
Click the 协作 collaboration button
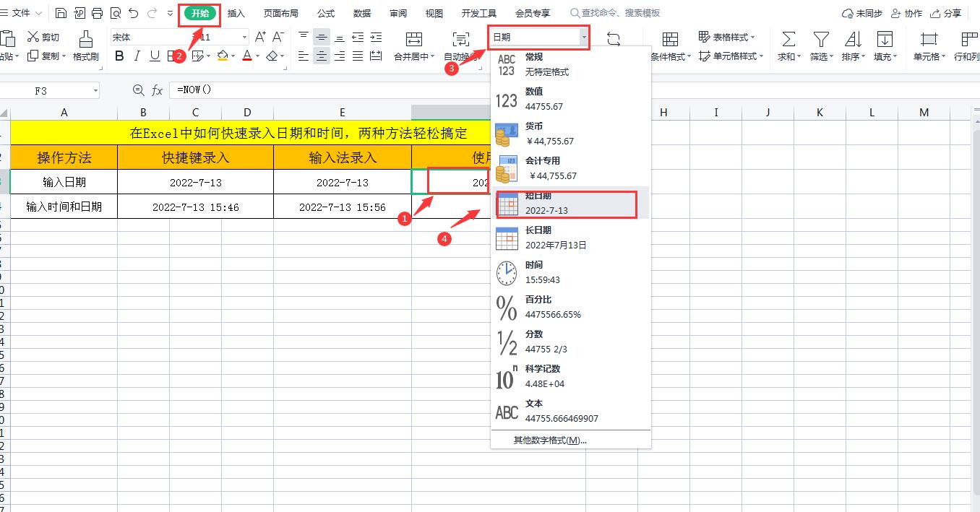click(x=906, y=13)
